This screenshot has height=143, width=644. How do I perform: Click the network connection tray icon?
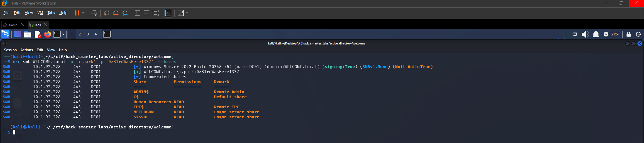tap(575, 34)
